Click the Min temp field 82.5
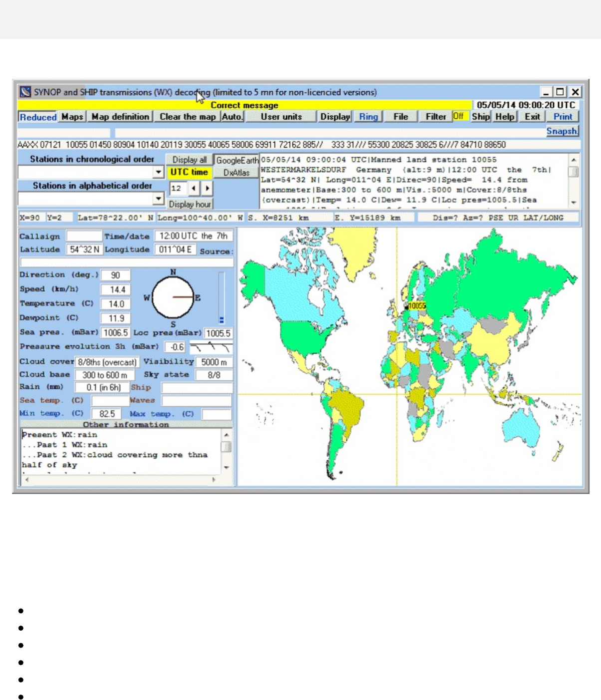This screenshot has height=700, width=601. pos(107,414)
